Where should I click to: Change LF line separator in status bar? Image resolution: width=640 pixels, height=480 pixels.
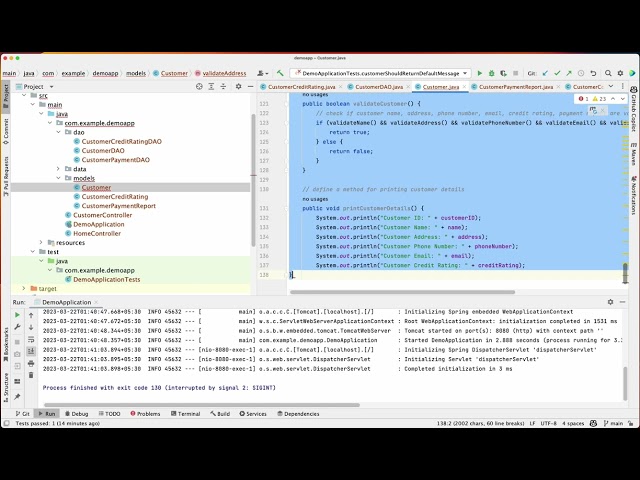pos(532,423)
